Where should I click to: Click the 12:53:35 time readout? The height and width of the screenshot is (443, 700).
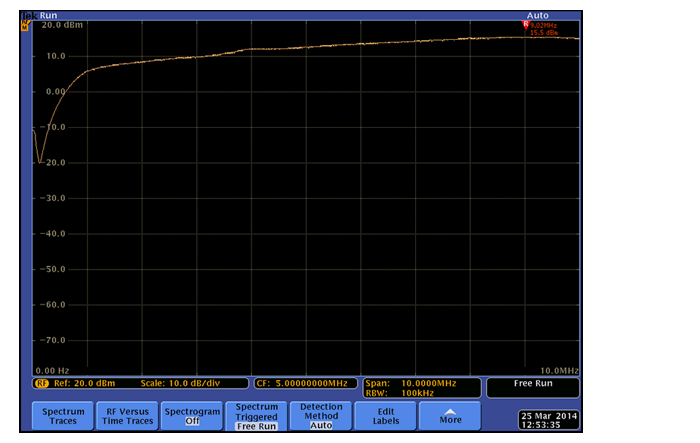(541, 425)
